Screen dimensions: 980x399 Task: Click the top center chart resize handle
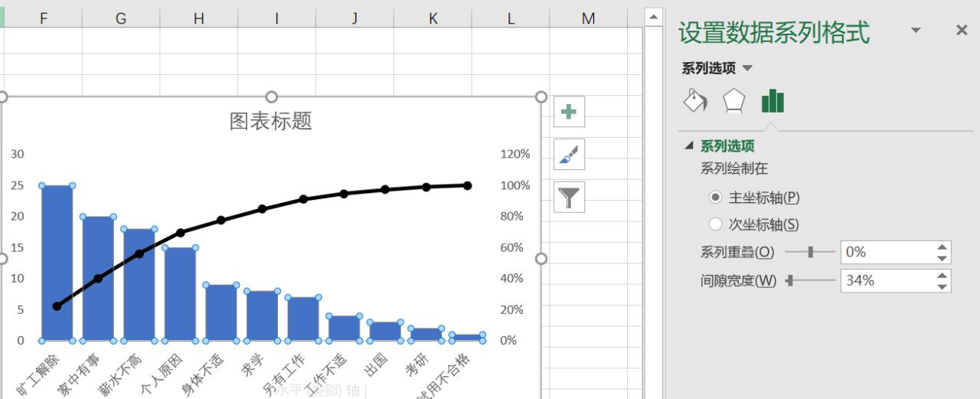tap(271, 96)
